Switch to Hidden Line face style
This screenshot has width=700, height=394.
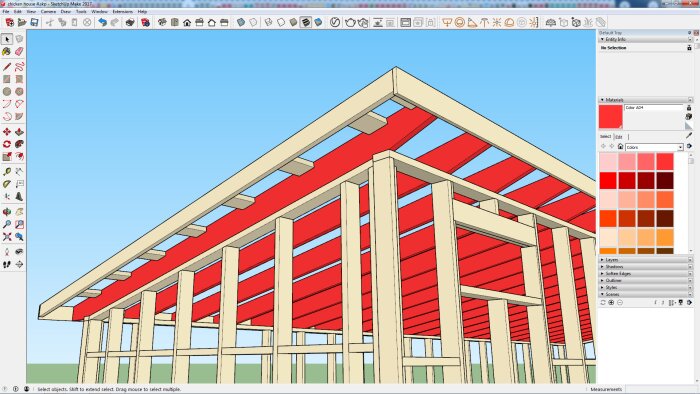(281, 22)
